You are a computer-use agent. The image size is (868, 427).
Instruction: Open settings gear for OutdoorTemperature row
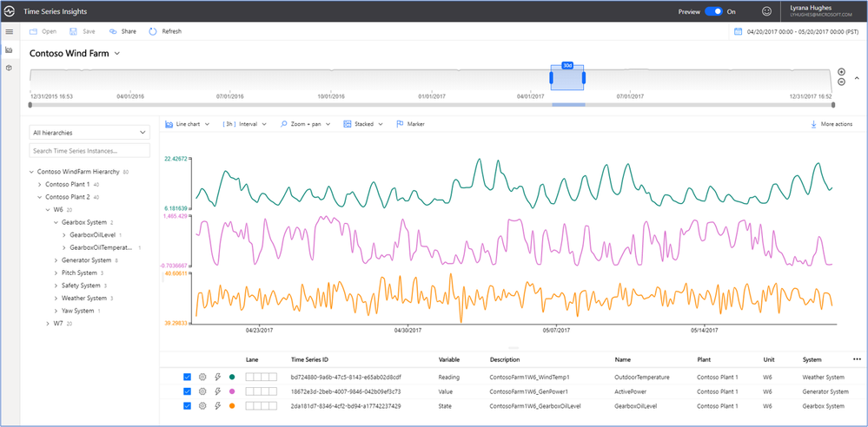coord(202,377)
